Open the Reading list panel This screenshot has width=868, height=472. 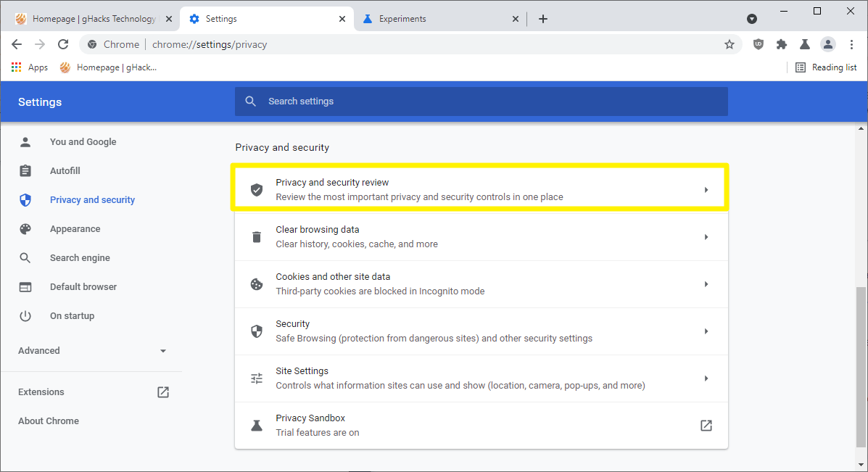pos(826,67)
